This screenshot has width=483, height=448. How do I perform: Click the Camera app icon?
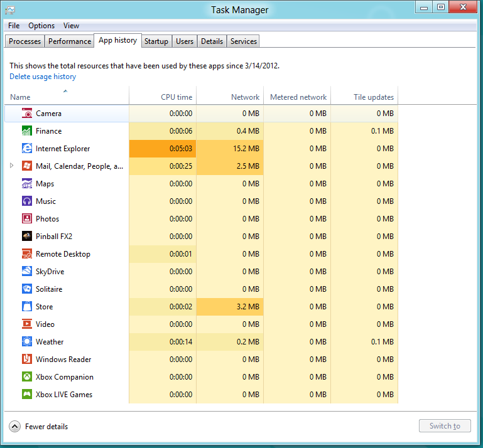(27, 113)
